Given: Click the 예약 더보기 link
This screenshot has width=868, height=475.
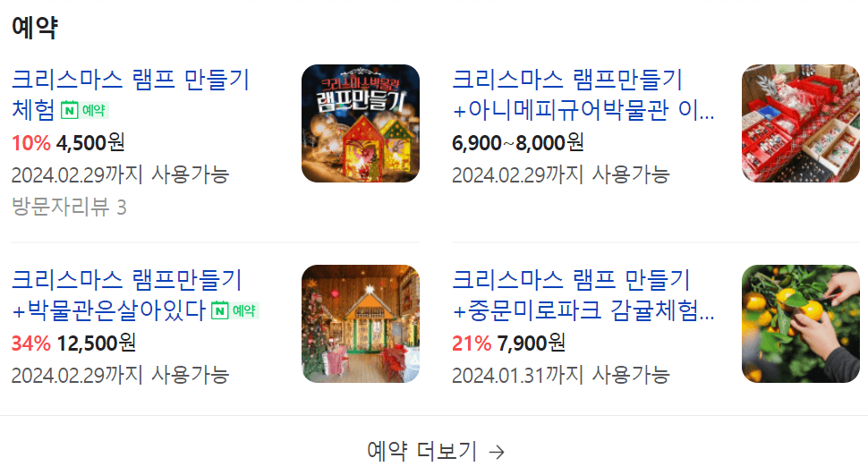Looking at the screenshot, I should point(436,451).
